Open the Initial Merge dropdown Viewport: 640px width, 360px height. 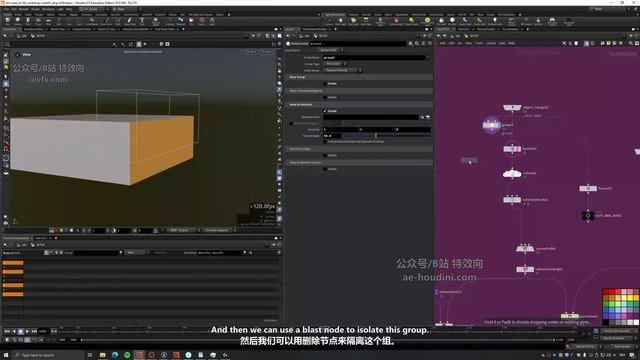click(342, 71)
